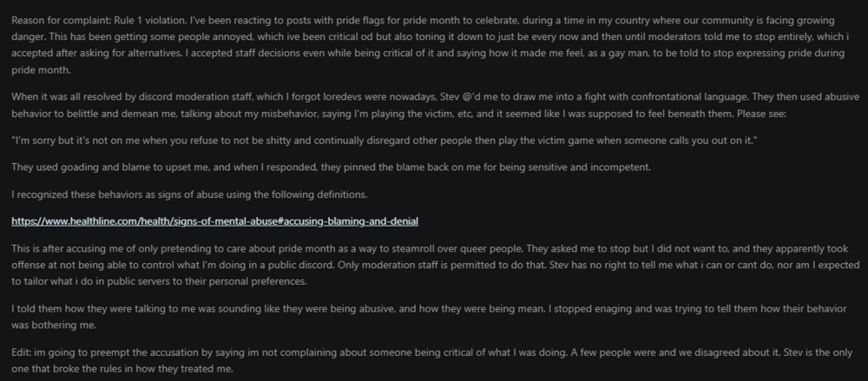
Task: Click the paragraph starting "I told them how they"
Action: click(x=347, y=308)
